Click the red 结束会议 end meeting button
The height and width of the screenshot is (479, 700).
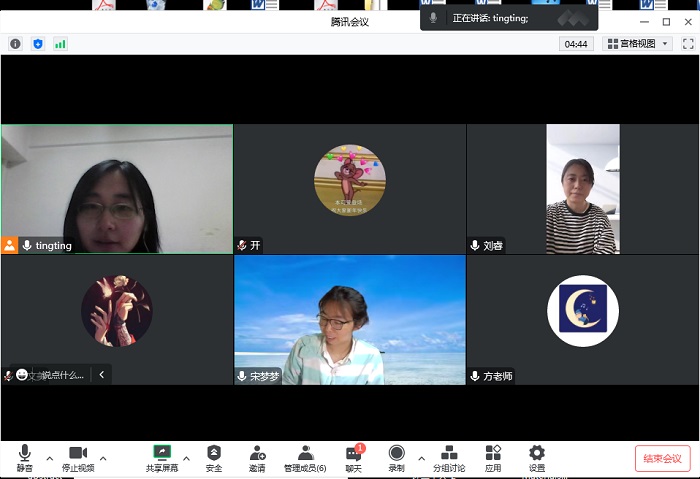pos(662,458)
